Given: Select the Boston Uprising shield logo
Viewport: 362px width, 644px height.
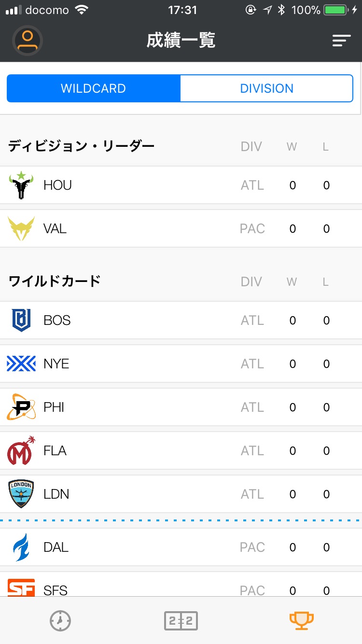Looking at the screenshot, I should [x=21, y=320].
